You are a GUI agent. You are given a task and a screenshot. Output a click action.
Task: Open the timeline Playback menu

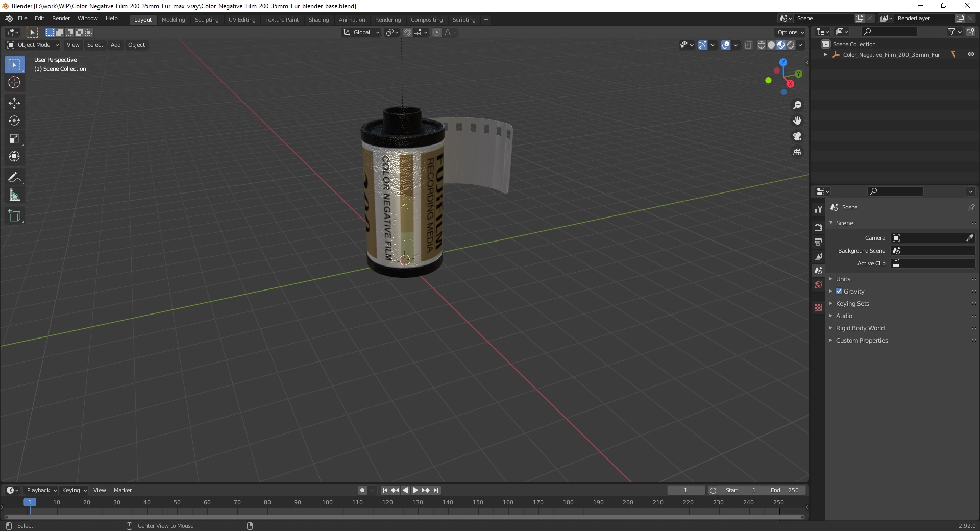[41, 490]
